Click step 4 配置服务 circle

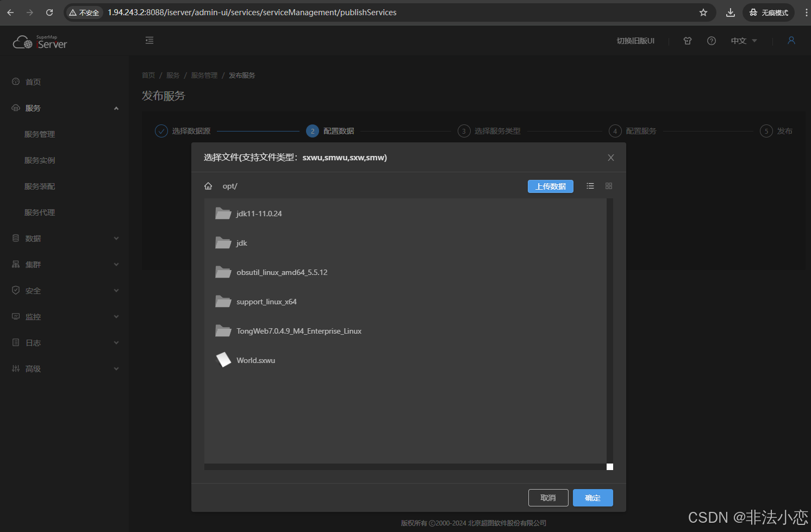pyautogui.click(x=615, y=131)
